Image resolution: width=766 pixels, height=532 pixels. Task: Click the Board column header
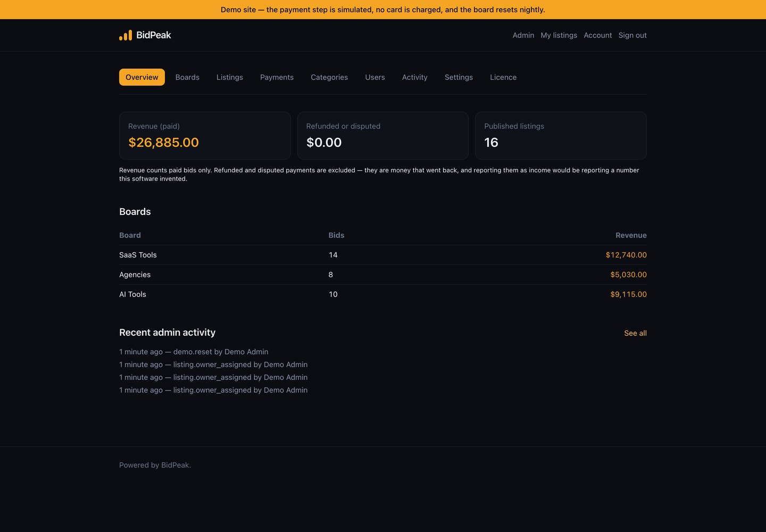point(130,235)
